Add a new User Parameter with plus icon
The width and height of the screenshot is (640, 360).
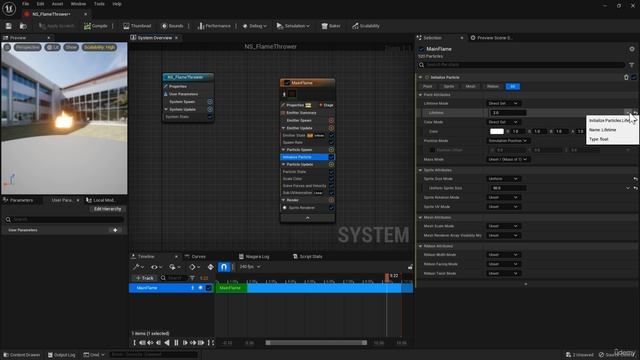tap(115, 230)
